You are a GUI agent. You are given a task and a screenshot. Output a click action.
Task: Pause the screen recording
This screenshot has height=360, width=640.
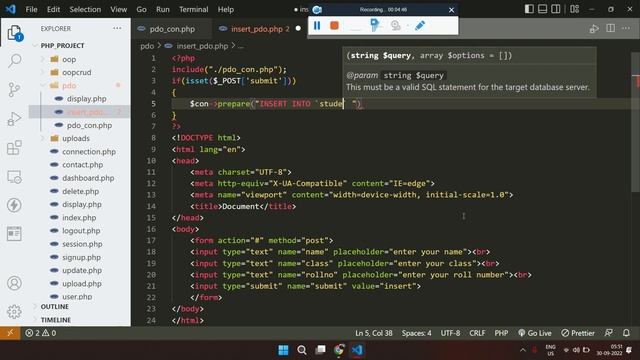317,26
